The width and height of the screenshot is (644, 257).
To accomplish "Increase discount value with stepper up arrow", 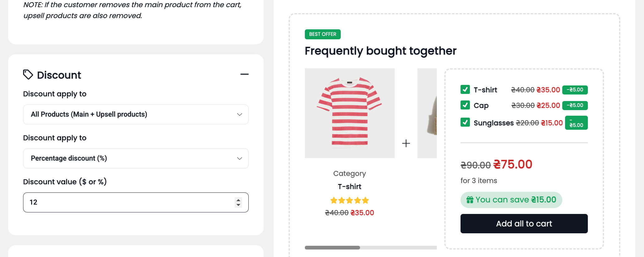I will (x=238, y=200).
